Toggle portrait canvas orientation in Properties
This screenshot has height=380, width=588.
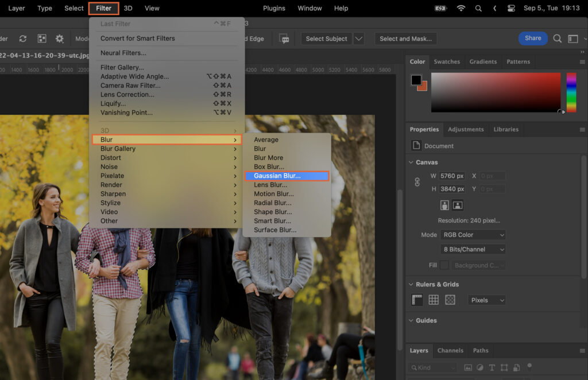(445, 205)
